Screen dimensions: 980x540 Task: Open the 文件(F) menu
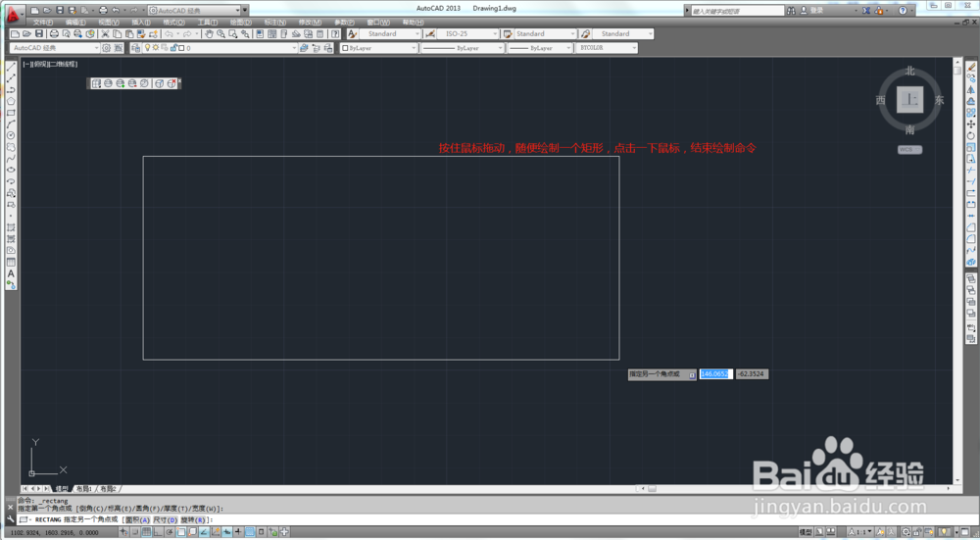pos(43,23)
